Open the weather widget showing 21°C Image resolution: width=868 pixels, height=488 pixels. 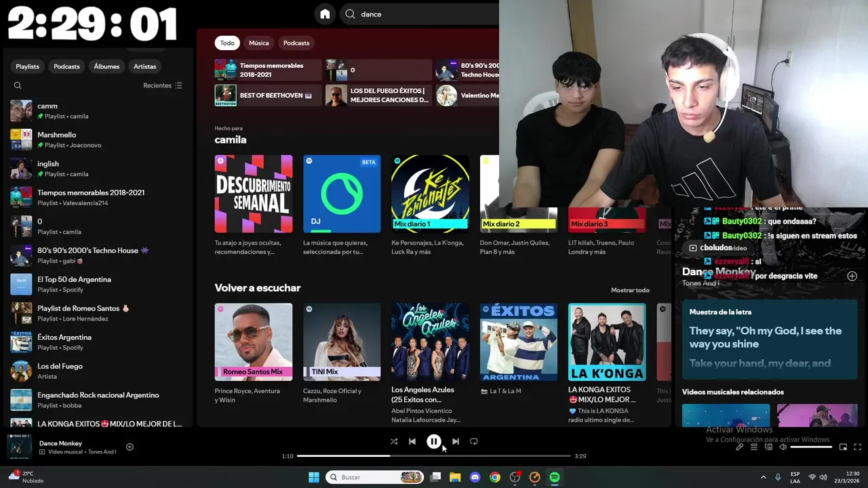coord(26,477)
